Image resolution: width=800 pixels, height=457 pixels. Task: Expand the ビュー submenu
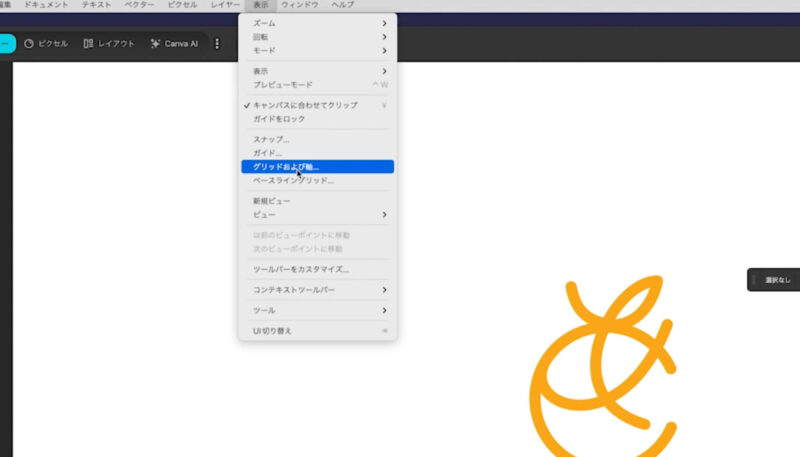coord(317,215)
